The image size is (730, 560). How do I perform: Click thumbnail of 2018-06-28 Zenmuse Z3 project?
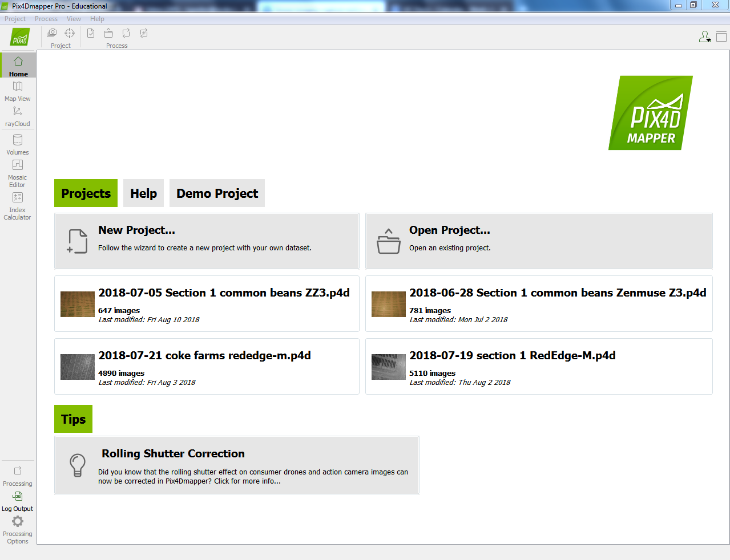tap(389, 305)
